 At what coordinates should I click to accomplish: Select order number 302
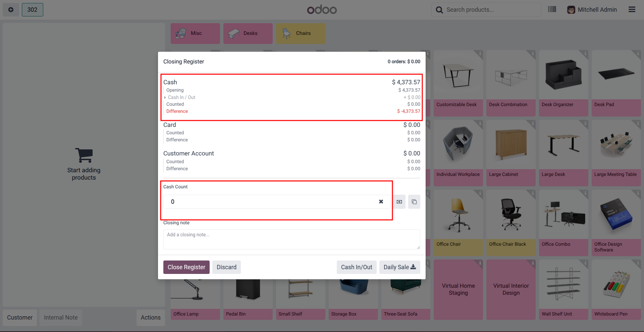[x=33, y=10]
